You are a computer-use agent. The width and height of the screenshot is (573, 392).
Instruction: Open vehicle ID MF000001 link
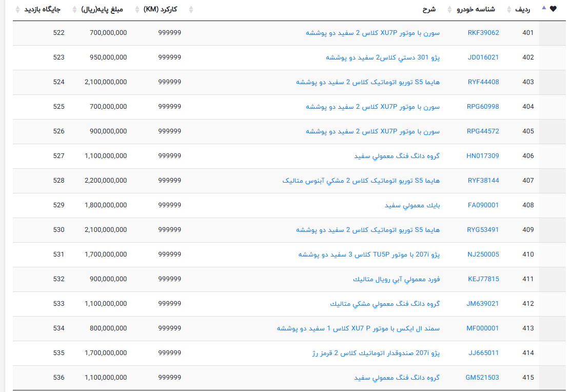coord(482,328)
